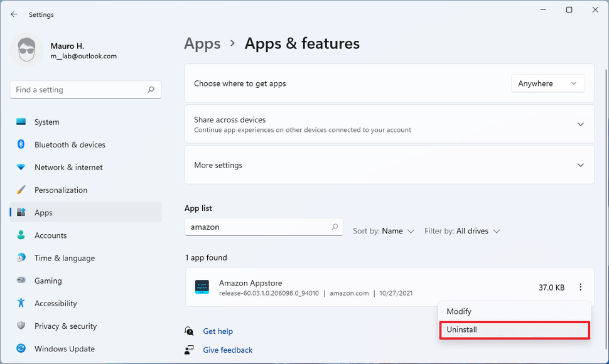
Task: Open the Accessibility settings icon
Action: pyautogui.click(x=21, y=303)
